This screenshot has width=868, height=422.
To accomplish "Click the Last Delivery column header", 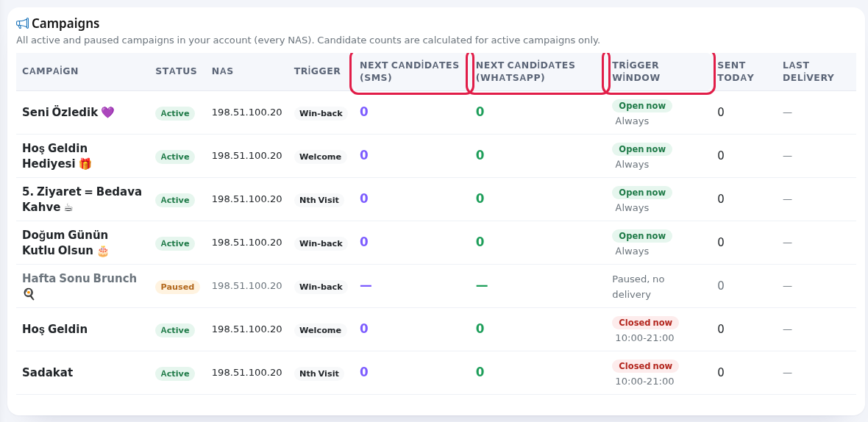I will (808, 71).
